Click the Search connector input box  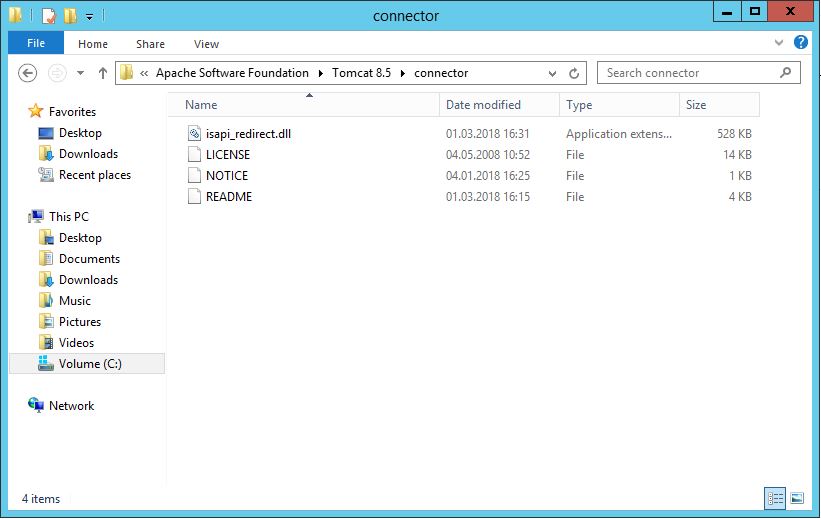point(690,73)
